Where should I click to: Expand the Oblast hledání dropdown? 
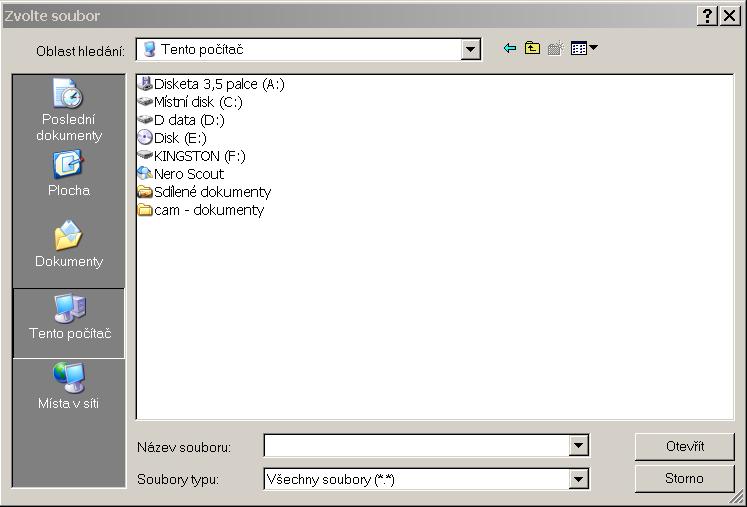point(471,49)
